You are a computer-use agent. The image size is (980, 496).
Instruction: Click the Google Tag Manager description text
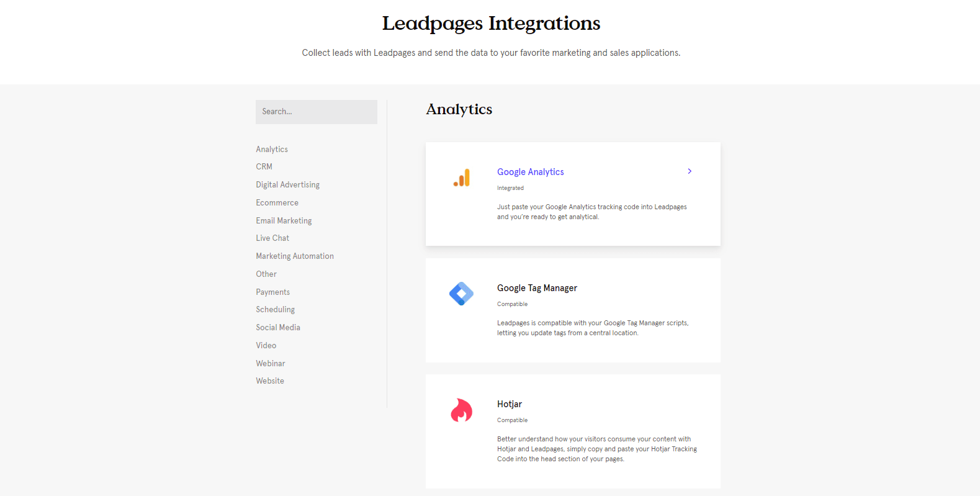pos(593,328)
